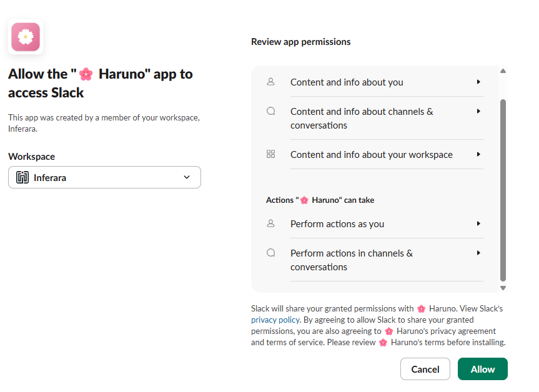
Task: Click the scroll up arrow of permissions list
Action: pyautogui.click(x=503, y=71)
